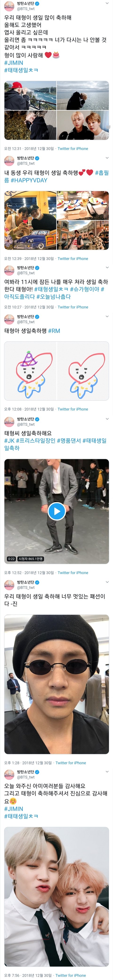Click the avatar on the #슈가형이야 tweet
The width and height of the screenshot is (113, 980).
pos(9,270)
